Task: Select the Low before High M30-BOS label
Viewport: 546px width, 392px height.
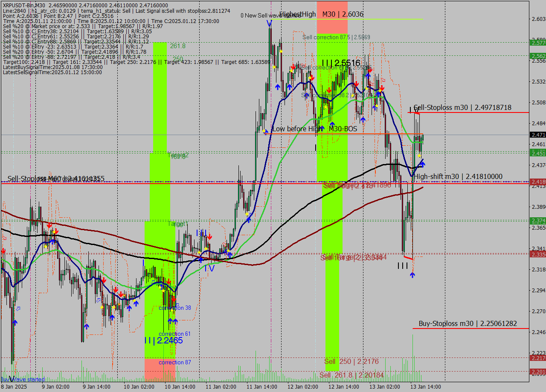Action: coord(314,129)
